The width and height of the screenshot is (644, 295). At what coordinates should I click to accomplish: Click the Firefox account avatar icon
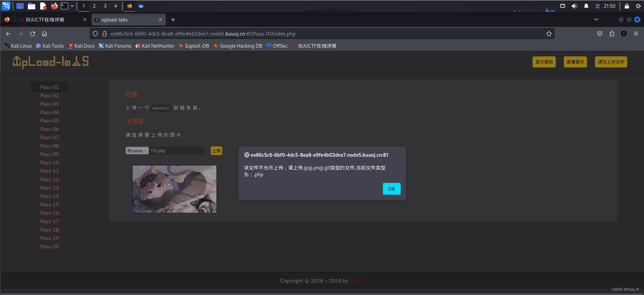click(x=624, y=34)
